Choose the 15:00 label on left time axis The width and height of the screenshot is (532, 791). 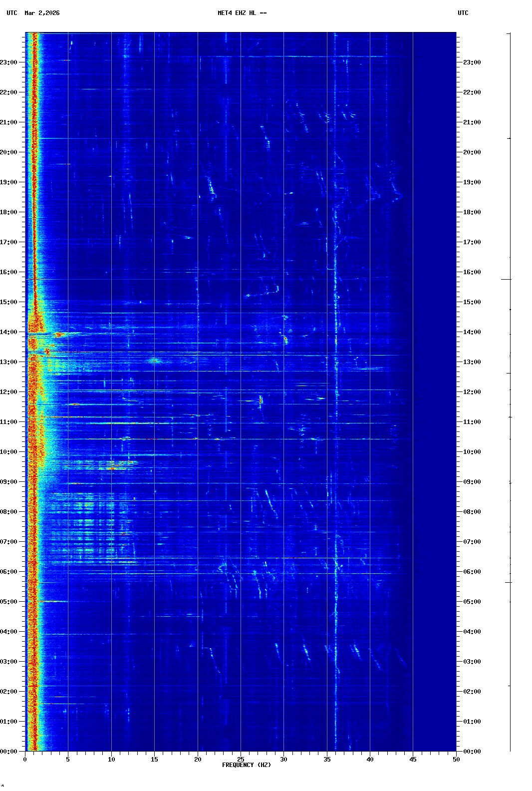tap(9, 302)
